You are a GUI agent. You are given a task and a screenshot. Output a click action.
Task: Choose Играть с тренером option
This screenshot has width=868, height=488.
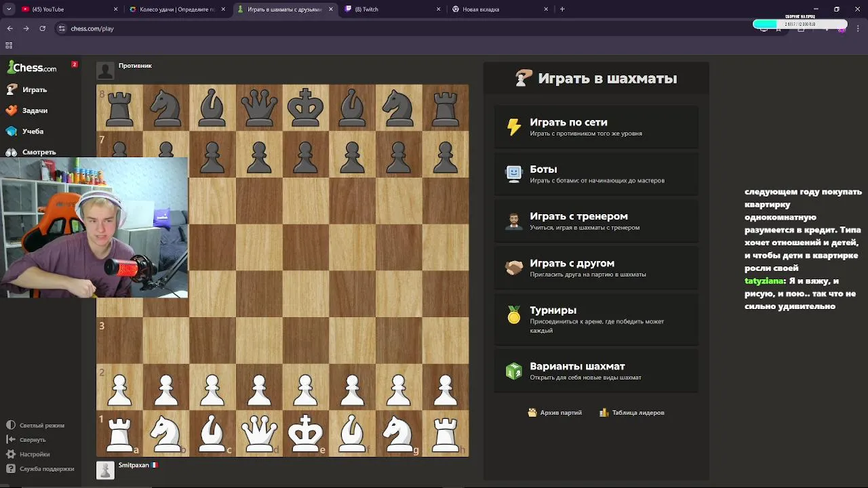[x=596, y=221]
